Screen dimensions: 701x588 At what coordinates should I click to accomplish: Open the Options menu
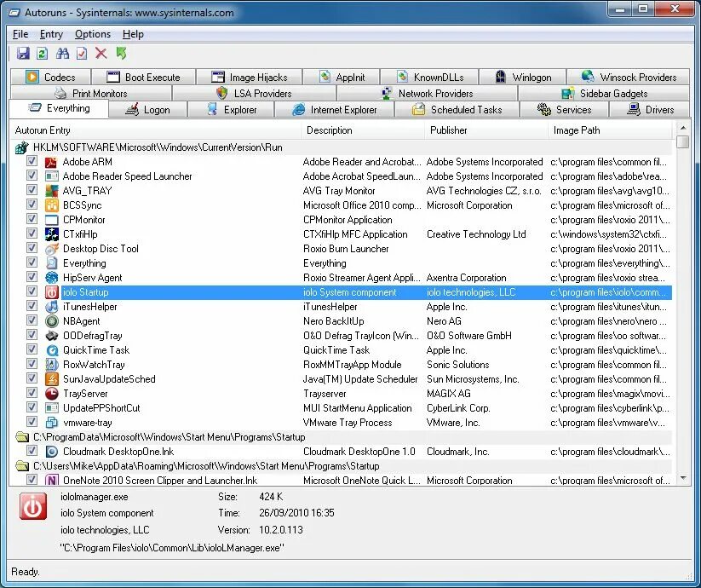click(92, 34)
